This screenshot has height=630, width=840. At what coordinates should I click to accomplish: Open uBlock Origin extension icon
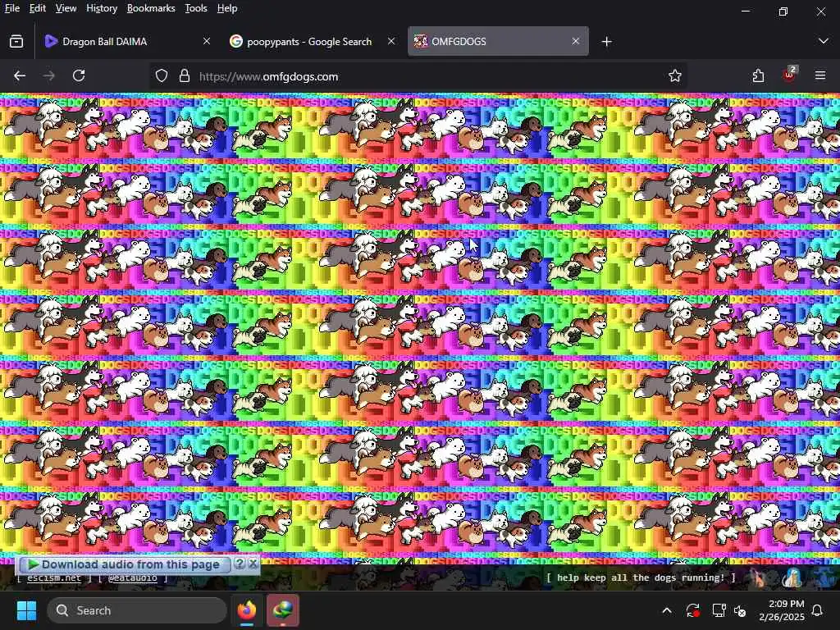(x=789, y=75)
